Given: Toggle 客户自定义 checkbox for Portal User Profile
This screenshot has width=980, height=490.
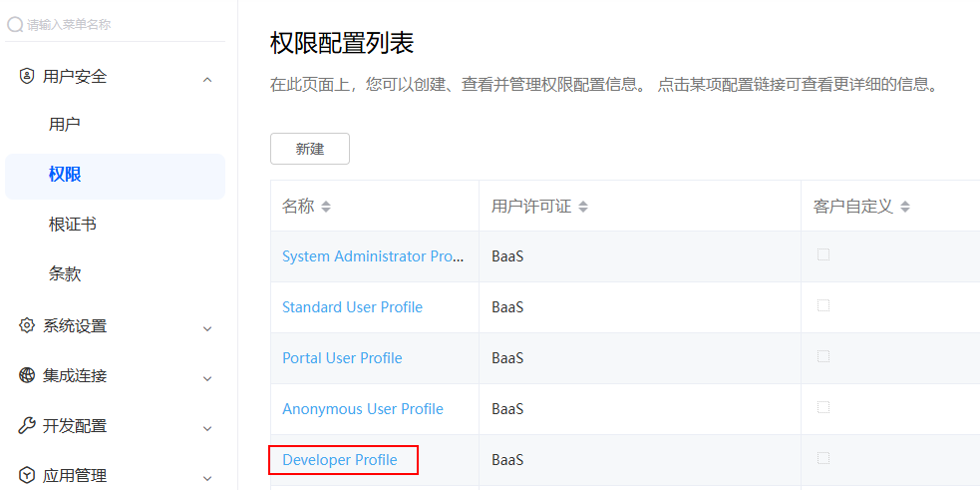Looking at the screenshot, I should click(823, 356).
